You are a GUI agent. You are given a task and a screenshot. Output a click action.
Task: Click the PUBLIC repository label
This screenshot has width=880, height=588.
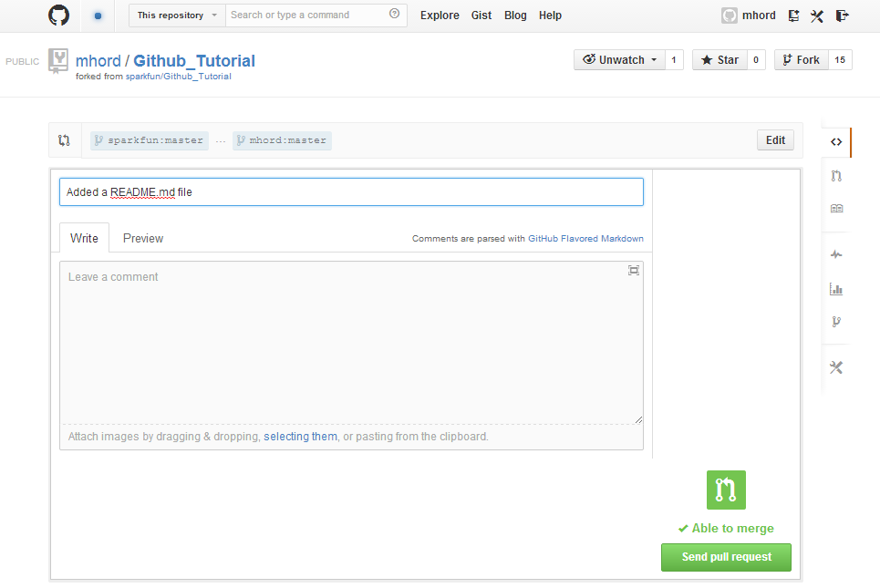[23, 62]
